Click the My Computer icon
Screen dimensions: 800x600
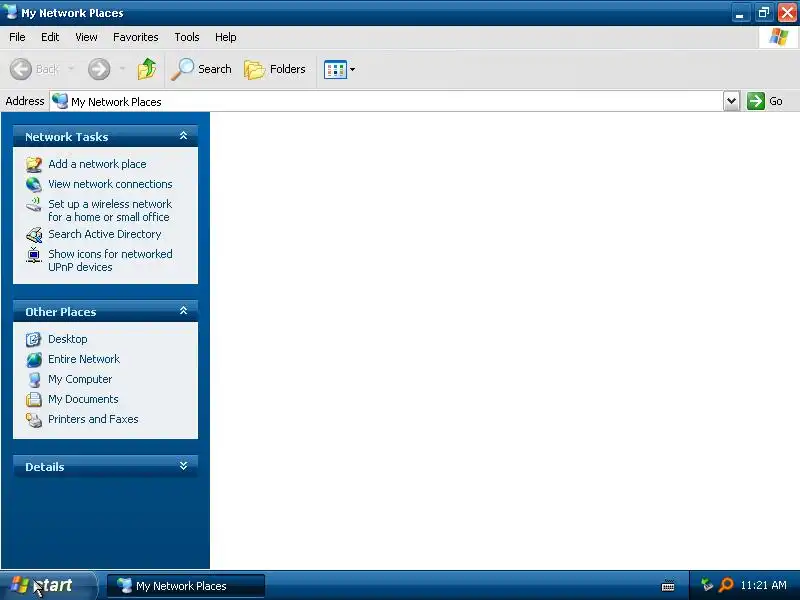[34, 380]
